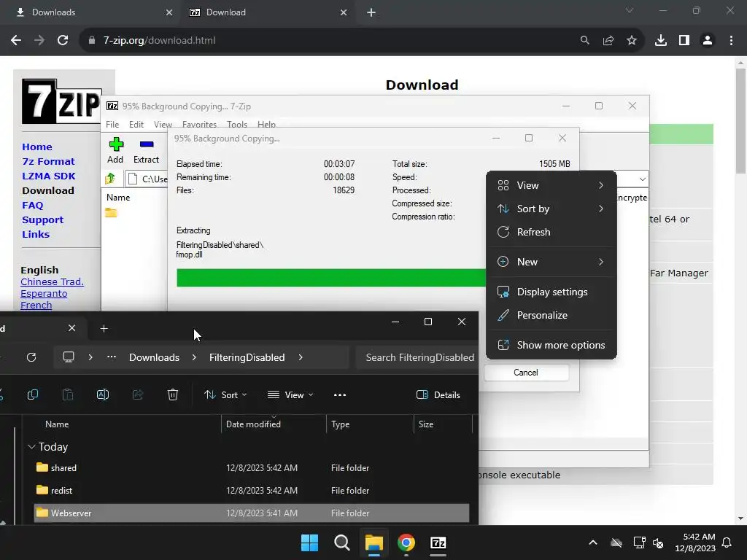Image resolution: width=747 pixels, height=560 pixels.
Task: Open the 7-Zip path dropdown arrow
Action: [x=642, y=179]
